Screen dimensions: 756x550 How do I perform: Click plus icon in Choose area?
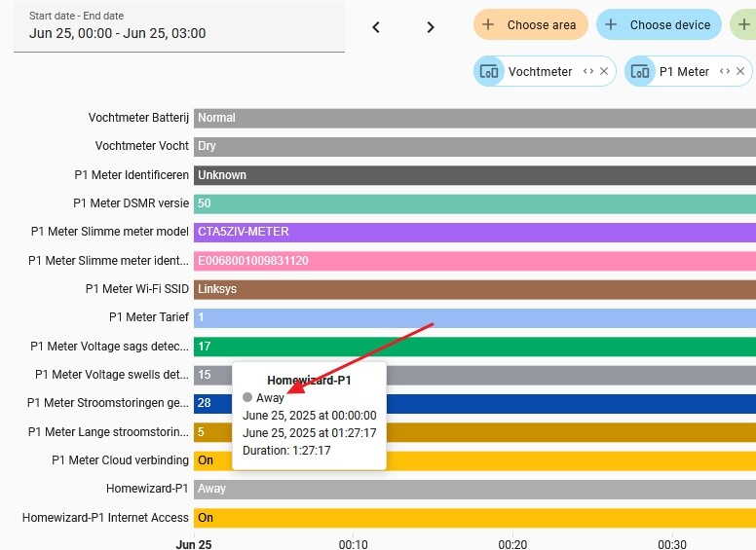(488, 24)
